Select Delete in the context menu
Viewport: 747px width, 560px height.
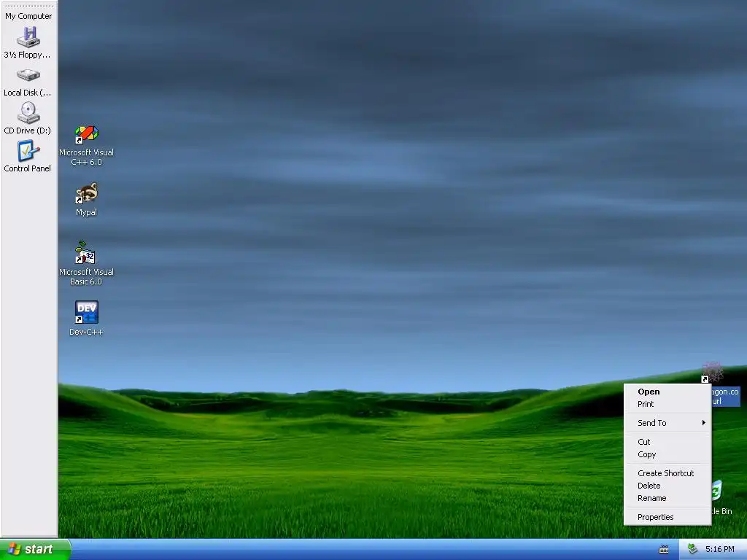point(667,486)
